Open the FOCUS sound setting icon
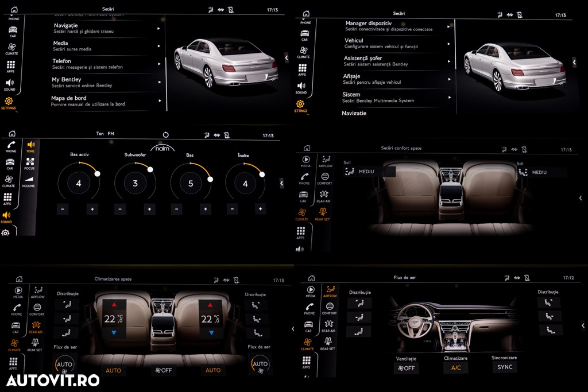The height and width of the screenshot is (392, 588). [x=30, y=164]
